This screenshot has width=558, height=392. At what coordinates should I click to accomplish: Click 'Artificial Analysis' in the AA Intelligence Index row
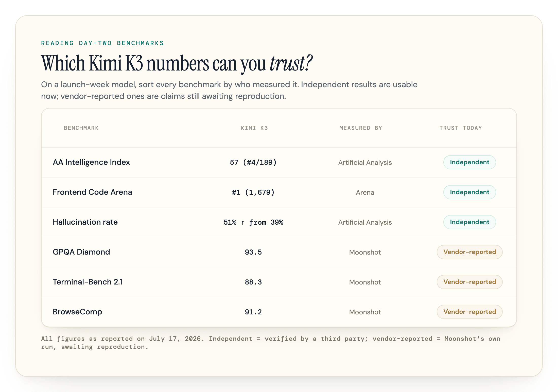365,163
